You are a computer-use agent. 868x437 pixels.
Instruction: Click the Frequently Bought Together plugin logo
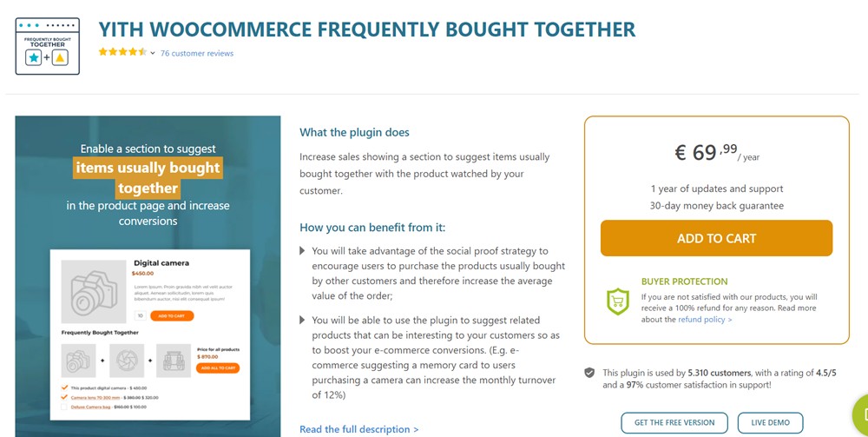(48, 46)
